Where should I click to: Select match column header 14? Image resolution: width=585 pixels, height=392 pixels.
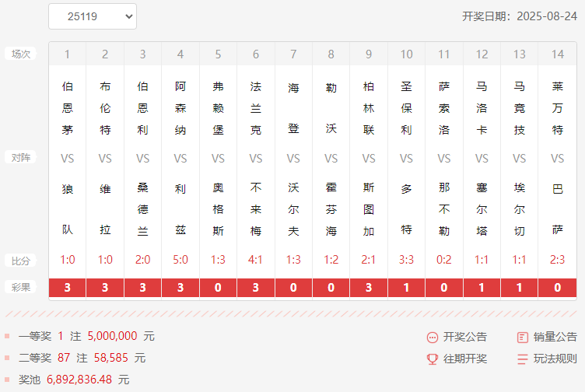tap(558, 54)
